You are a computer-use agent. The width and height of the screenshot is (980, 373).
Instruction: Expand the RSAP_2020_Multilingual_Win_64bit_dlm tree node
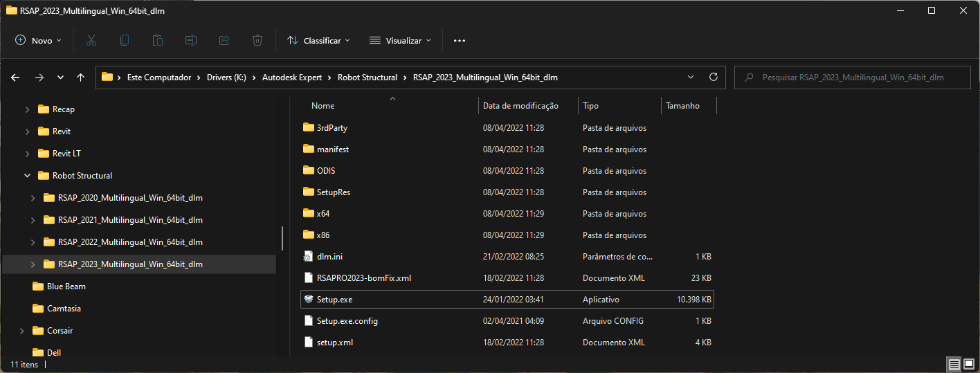[33, 198]
